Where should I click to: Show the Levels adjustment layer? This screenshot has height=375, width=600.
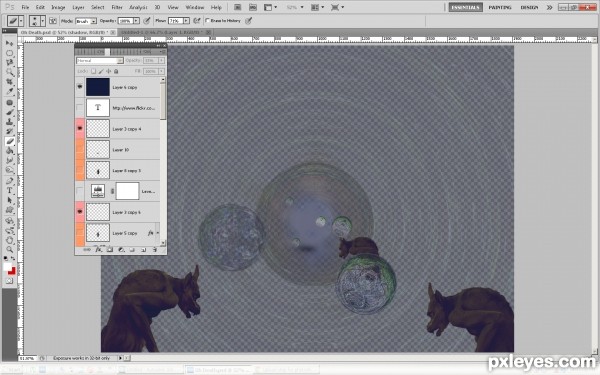coord(80,191)
